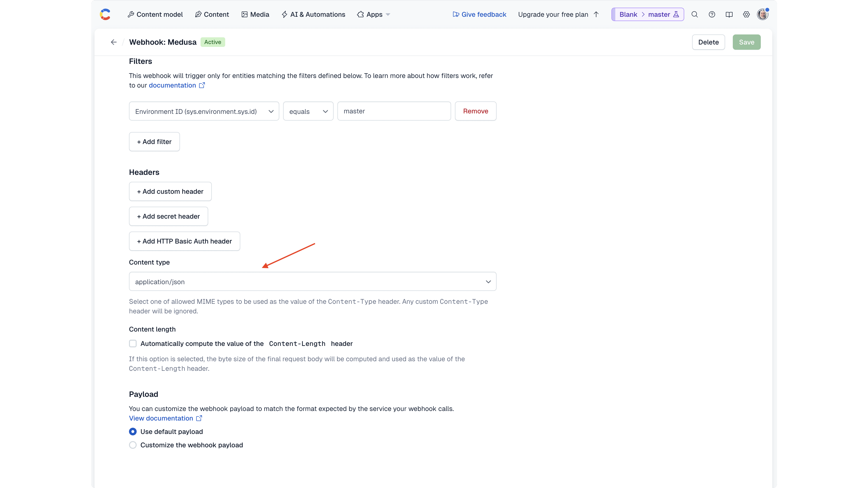The height and width of the screenshot is (488, 868).
Task: Open the settings gear
Action: click(x=746, y=14)
